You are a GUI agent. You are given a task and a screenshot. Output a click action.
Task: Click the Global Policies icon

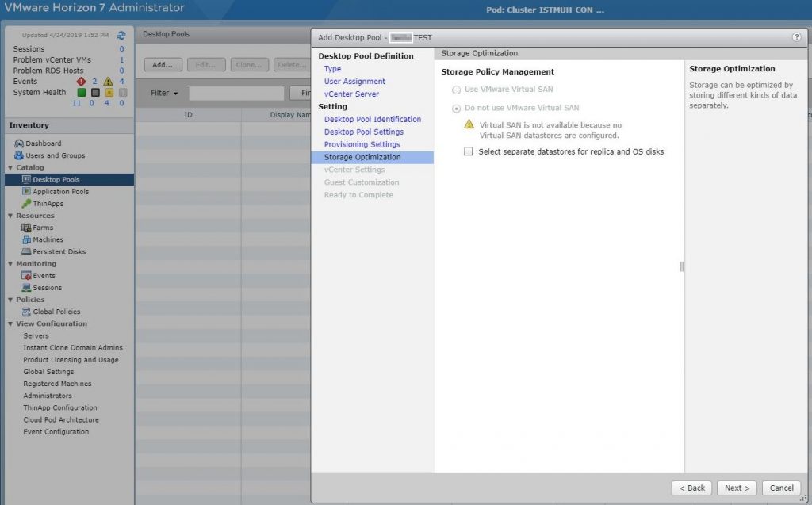coord(26,312)
